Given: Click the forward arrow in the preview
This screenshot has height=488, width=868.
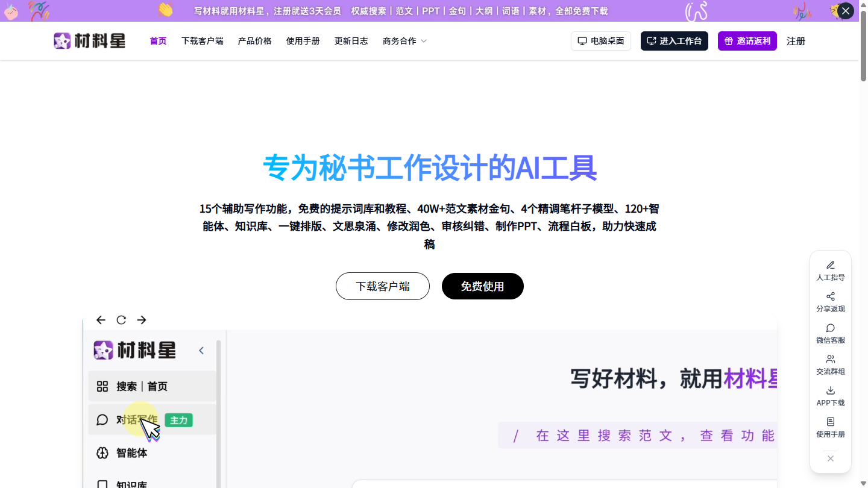Looking at the screenshot, I should pyautogui.click(x=142, y=320).
